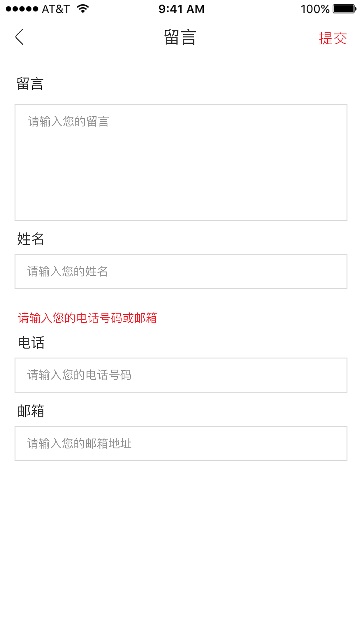The height and width of the screenshot is (644, 362).
Task: Tap the 100% battery percentage
Action: 315,9
